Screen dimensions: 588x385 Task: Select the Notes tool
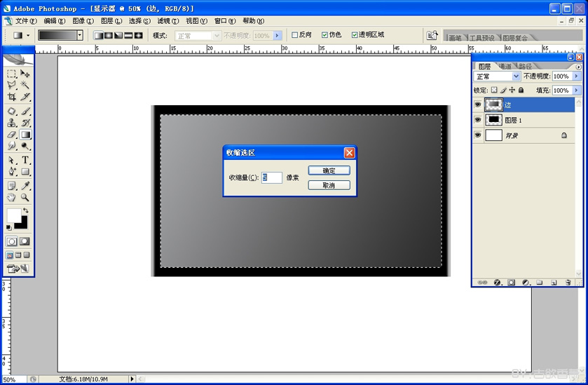tap(12, 186)
